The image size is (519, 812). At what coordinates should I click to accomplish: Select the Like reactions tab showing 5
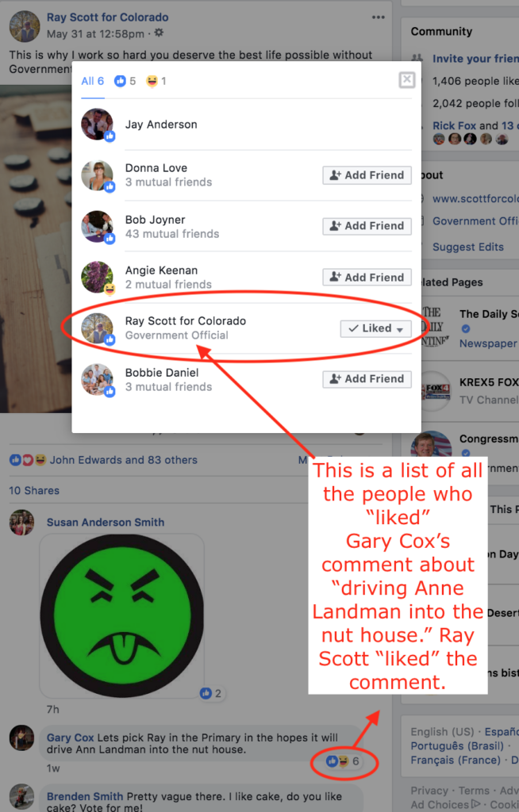125,81
